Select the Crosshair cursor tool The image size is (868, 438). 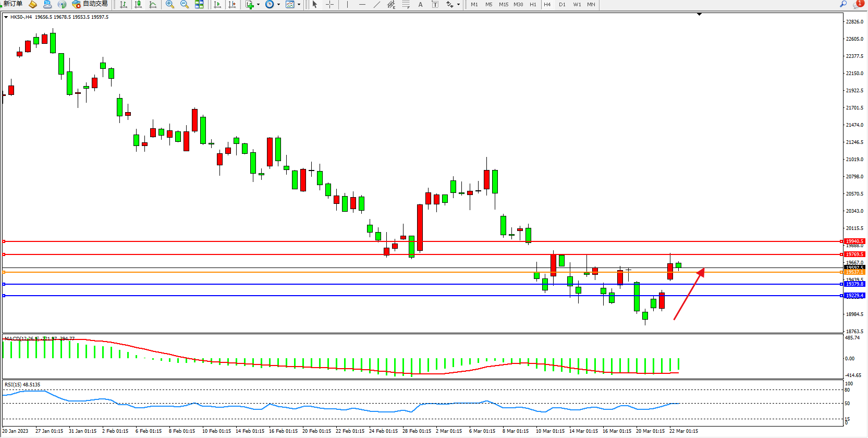[329, 4]
